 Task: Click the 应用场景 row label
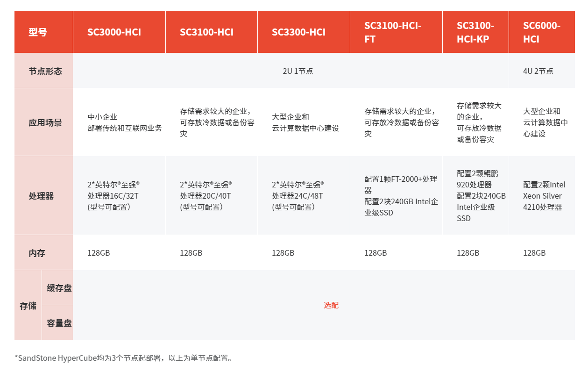click(45, 122)
